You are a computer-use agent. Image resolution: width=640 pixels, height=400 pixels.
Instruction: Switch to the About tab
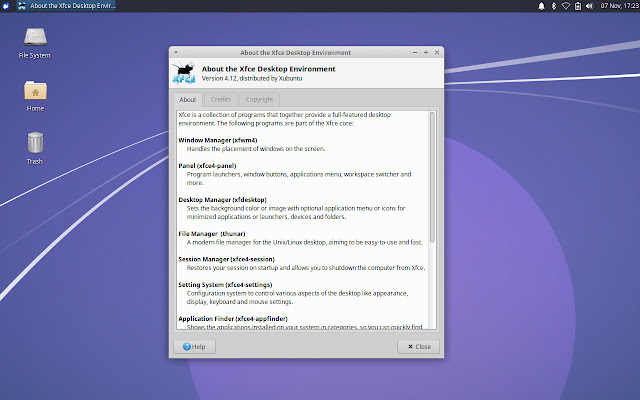tap(188, 100)
